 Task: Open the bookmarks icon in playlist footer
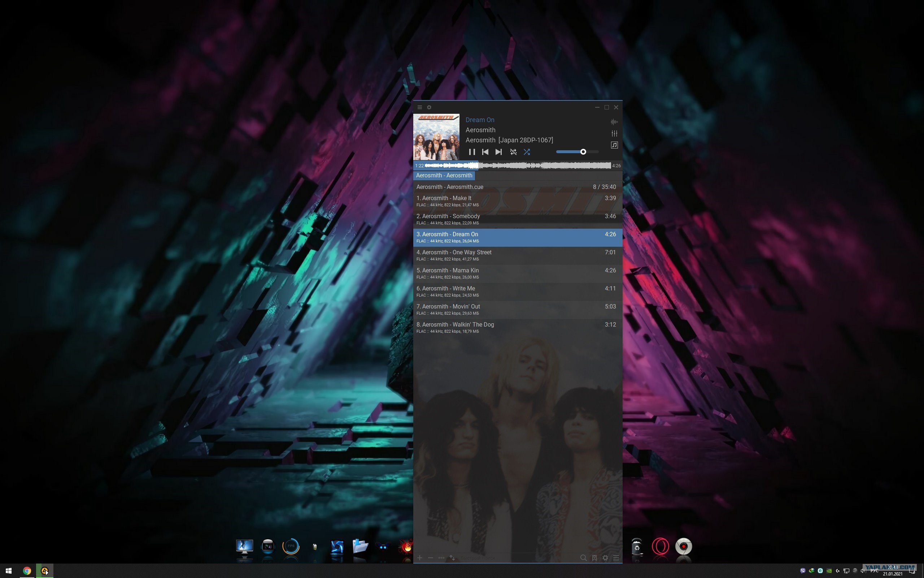coord(594,558)
